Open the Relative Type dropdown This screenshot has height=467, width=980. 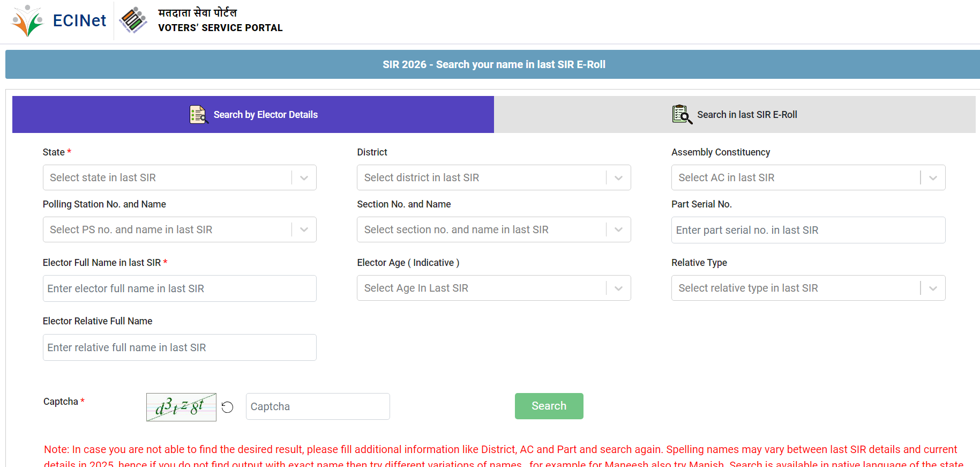pyautogui.click(x=808, y=288)
